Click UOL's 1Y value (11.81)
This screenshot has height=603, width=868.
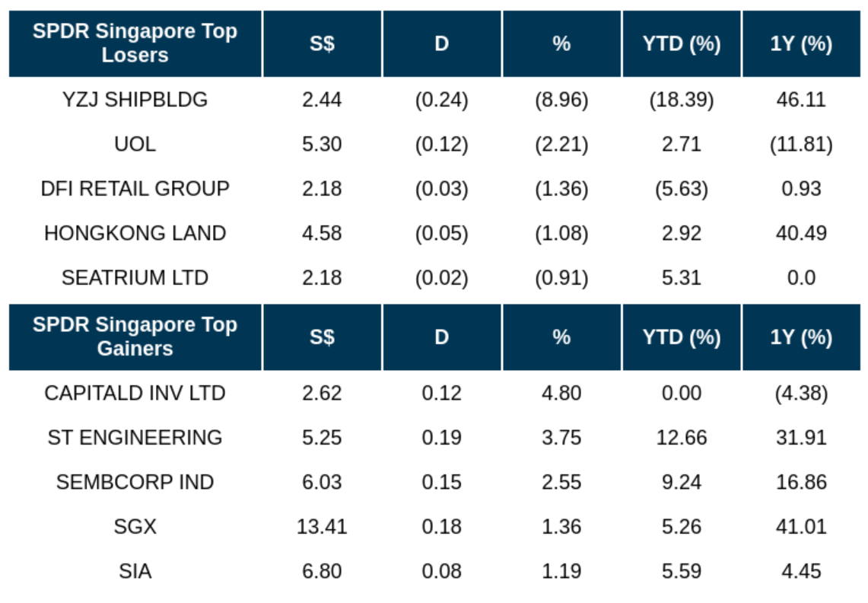(801, 144)
